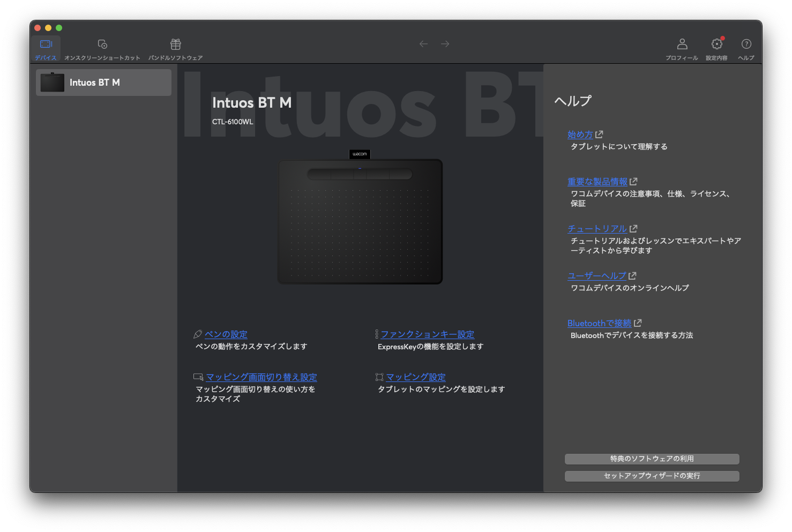
Task: Open the マッピング設定 link
Action: point(416,377)
